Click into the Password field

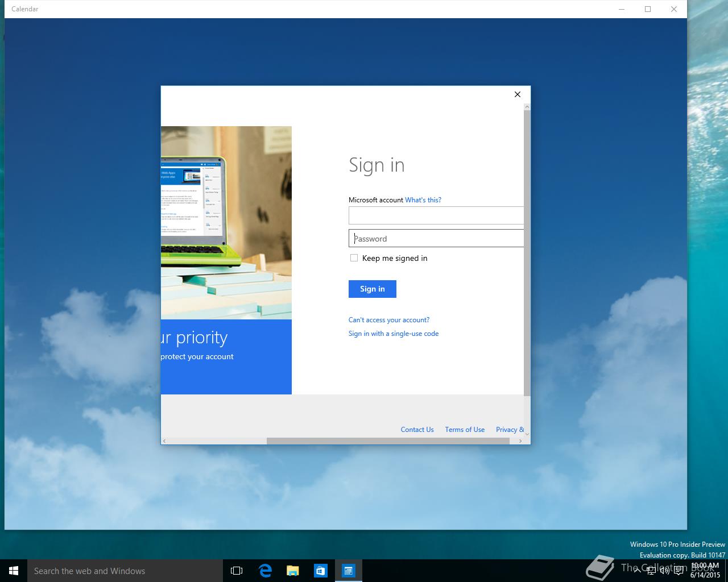tap(436, 238)
